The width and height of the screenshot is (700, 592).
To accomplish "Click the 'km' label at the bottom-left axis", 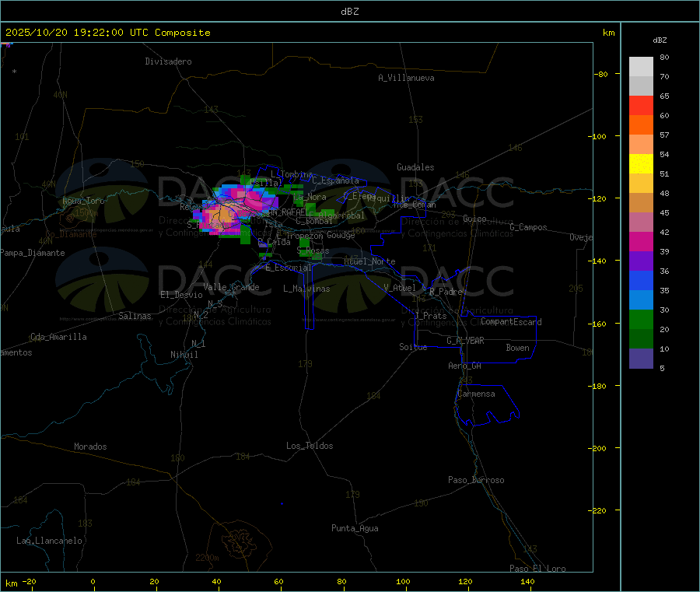I will (x=11, y=583).
